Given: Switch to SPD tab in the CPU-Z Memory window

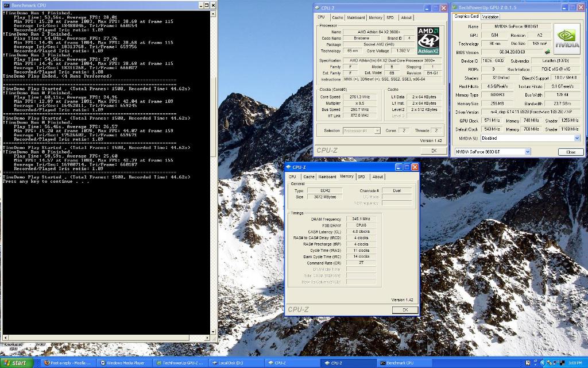Looking at the screenshot, I should pyautogui.click(x=361, y=177).
